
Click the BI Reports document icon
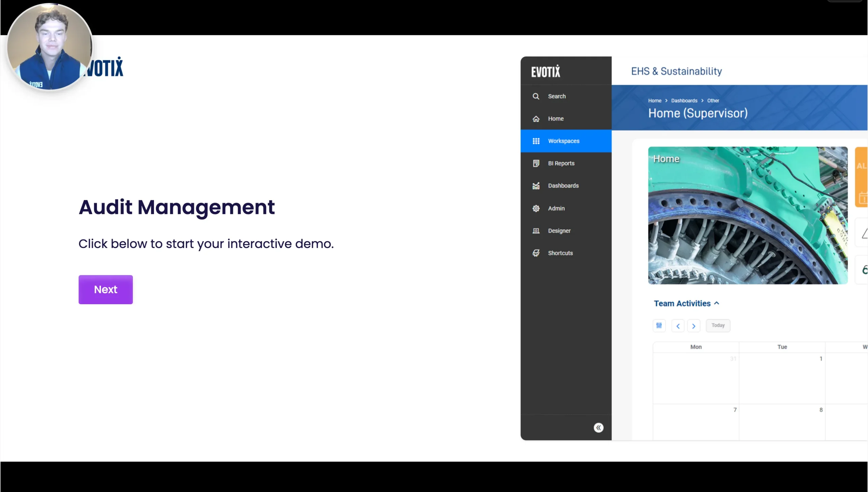pos(536,163)
